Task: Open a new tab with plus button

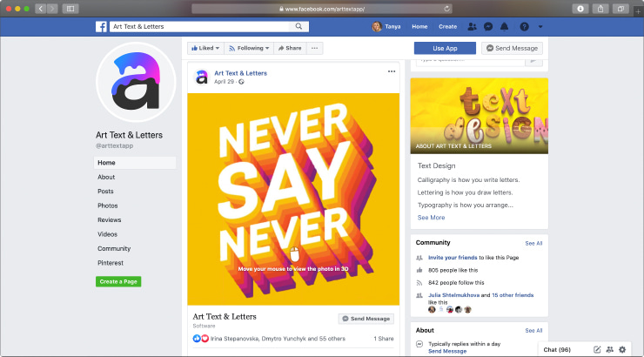Action: tap(638, 11)
